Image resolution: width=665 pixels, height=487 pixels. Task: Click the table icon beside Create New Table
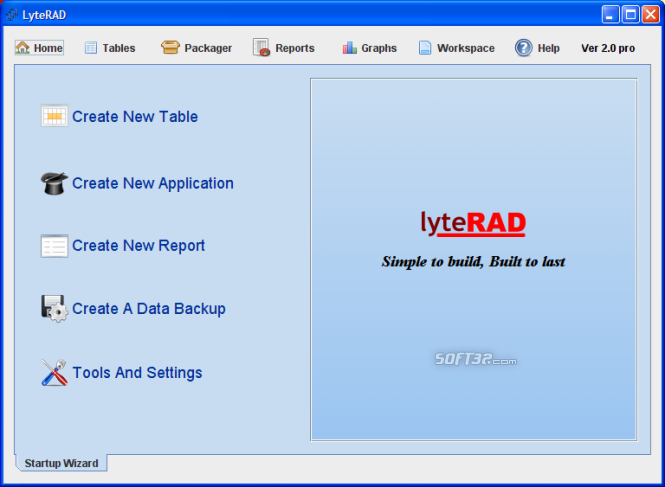coord(54,116)
